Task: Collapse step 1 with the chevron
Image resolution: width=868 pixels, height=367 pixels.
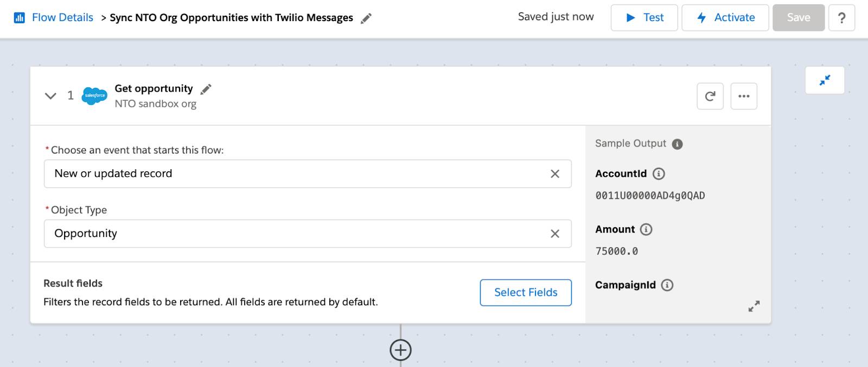Action: click(x=50, y=96)
